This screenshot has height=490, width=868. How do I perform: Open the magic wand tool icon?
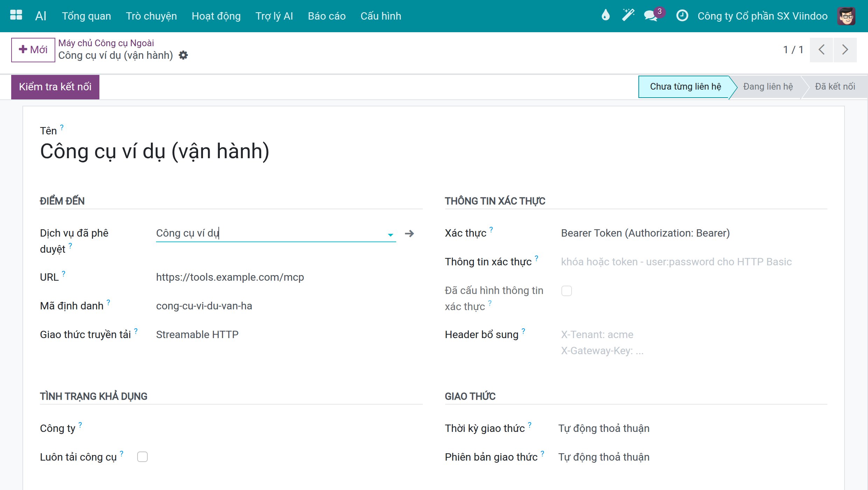(628, 15)
